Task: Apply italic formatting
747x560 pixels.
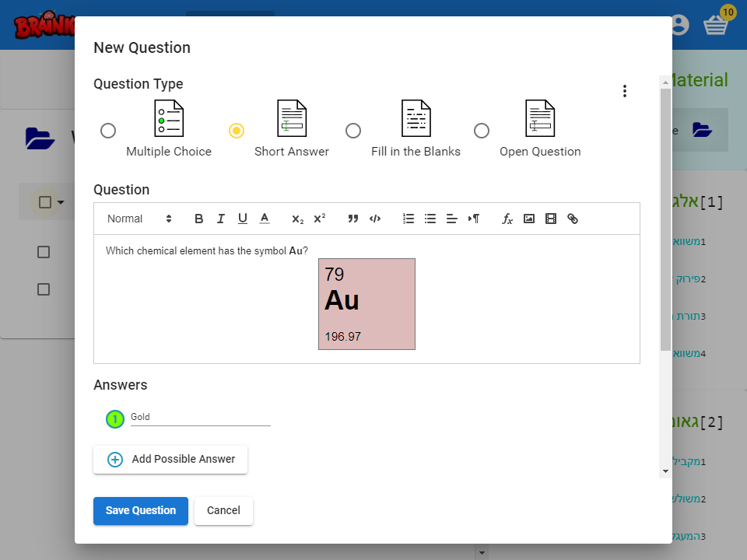Action: point(220,219)
